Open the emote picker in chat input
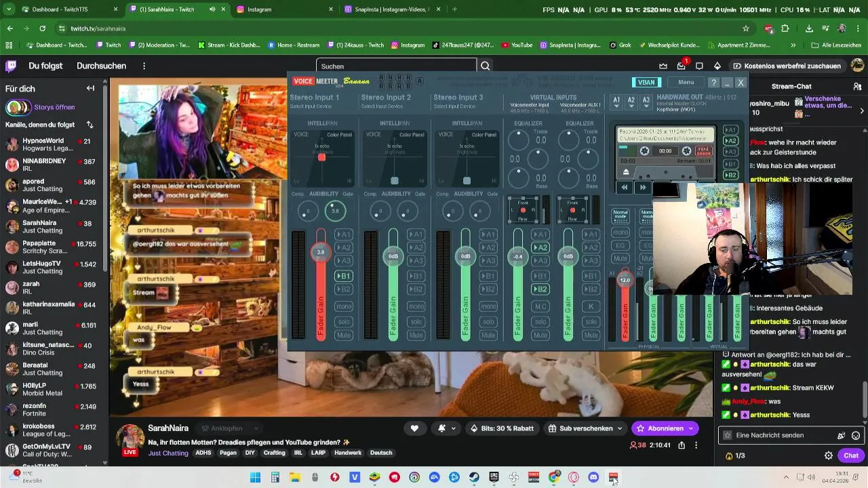The width and height of the screenshot is (868, 488). tap(856, 436)
